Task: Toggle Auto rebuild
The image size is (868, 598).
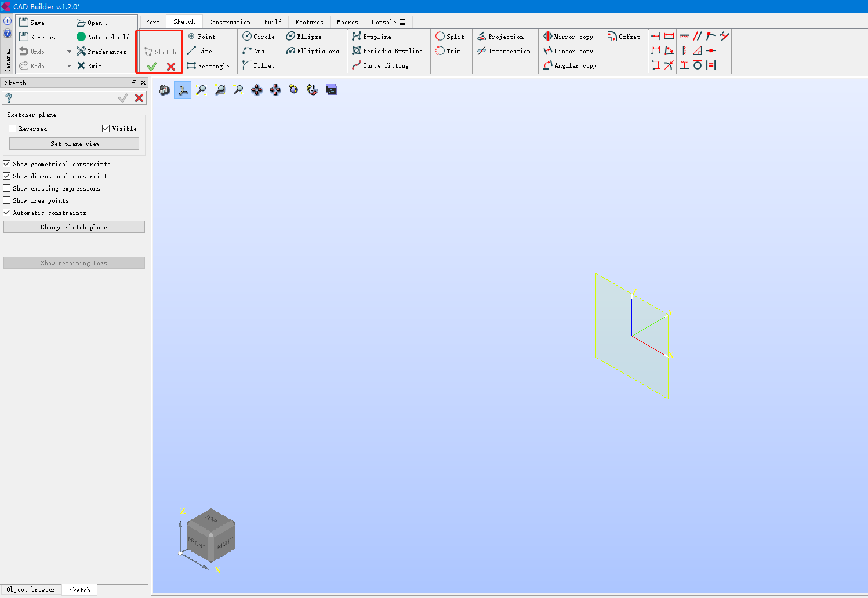Action: coord(103,37)
